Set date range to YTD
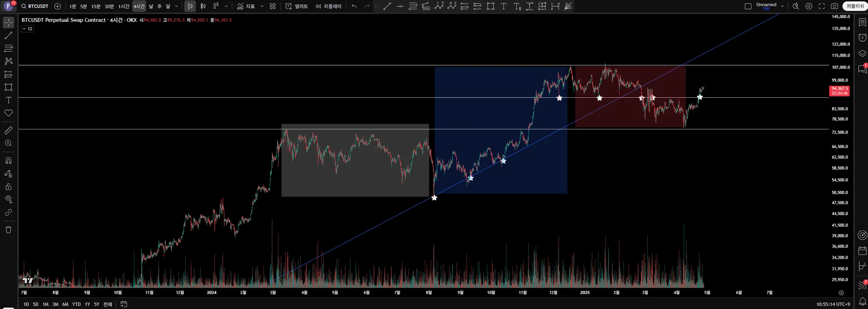Viewport: 868px width, 309px height. pos(76,304)
